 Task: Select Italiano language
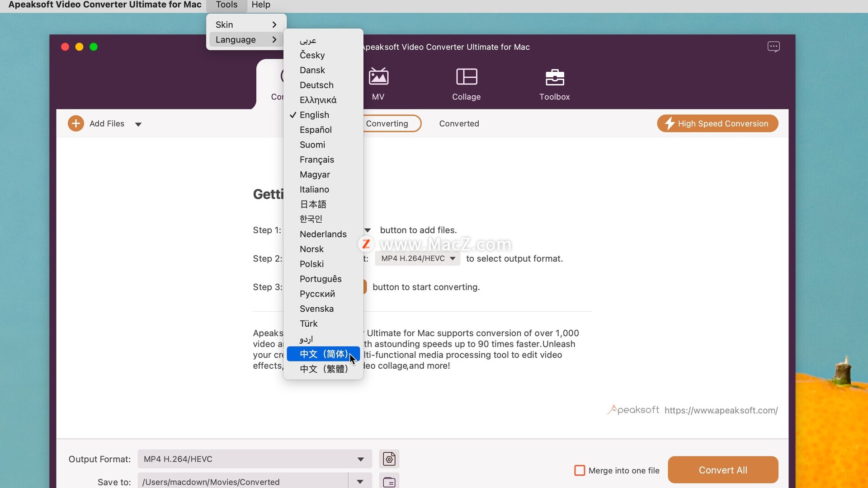tap(323, 189)
